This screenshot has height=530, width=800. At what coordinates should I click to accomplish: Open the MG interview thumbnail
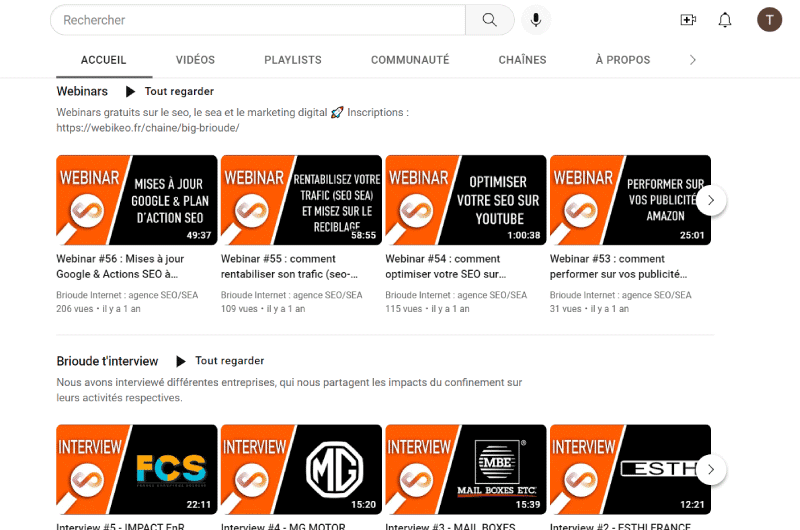click(x=301, y=469)
